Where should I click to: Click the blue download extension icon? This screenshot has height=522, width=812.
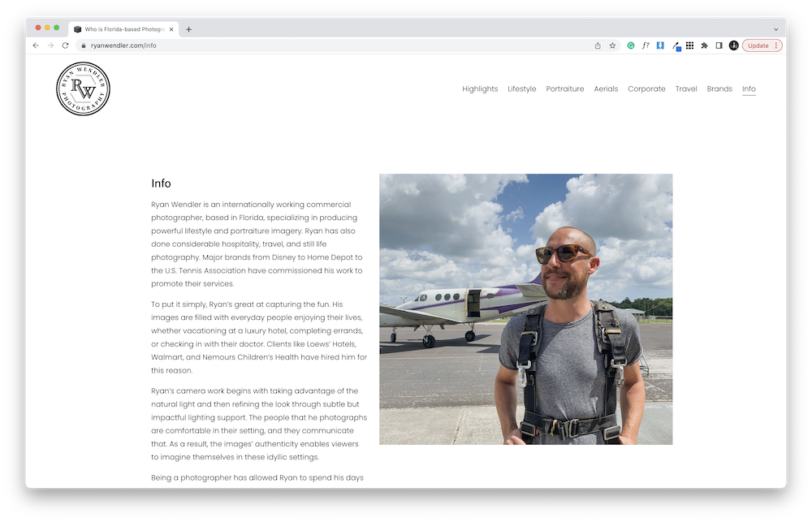point(660,45)
